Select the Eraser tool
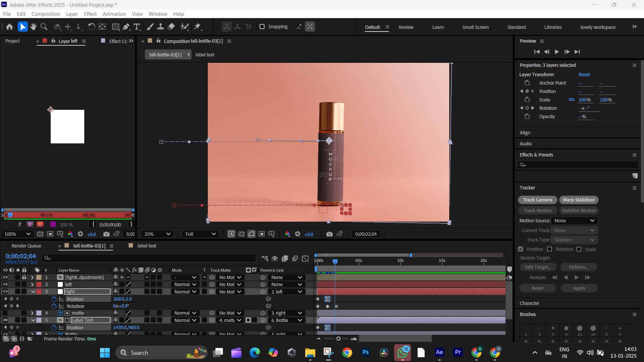The width and height of the screenshot is (644, 362). (171, 27)
